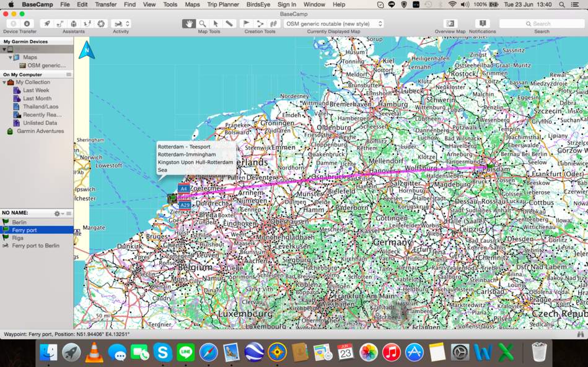Screen dimensions: 588x367
Task: Open the Currently Displayed Map dropdown
Action: pyautogui.click(x=334, y=24)
